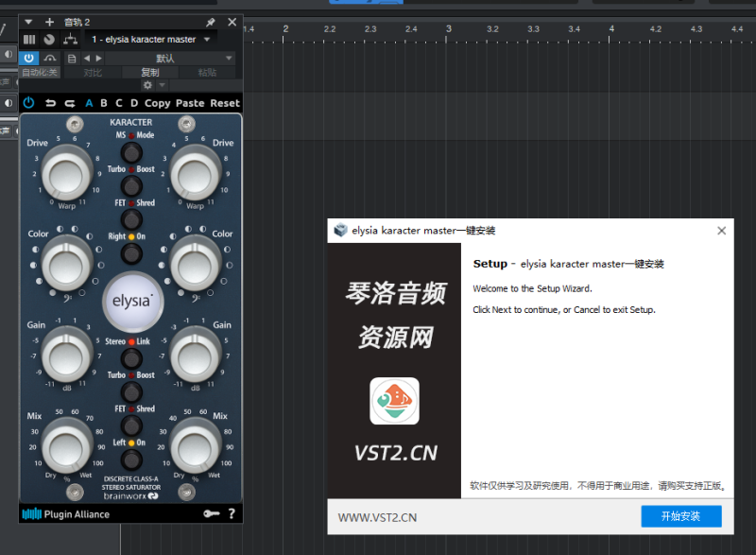Click Reset in the karacter toolbar
The height and width of the screenshot is (555, 756).
pos(224,103)
